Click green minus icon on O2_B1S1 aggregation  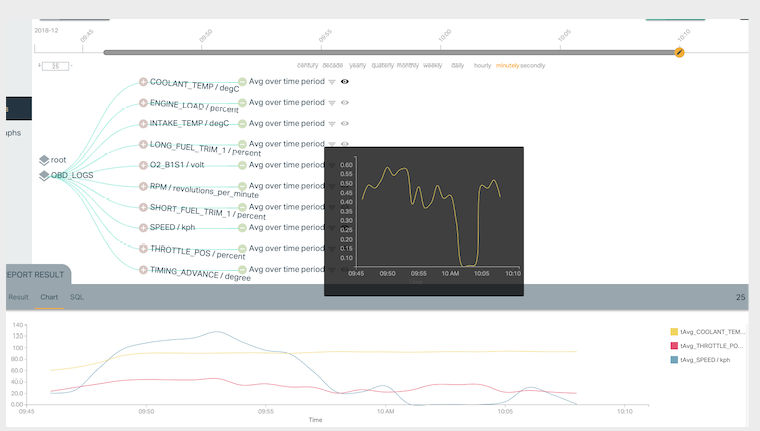click(242, 165)
